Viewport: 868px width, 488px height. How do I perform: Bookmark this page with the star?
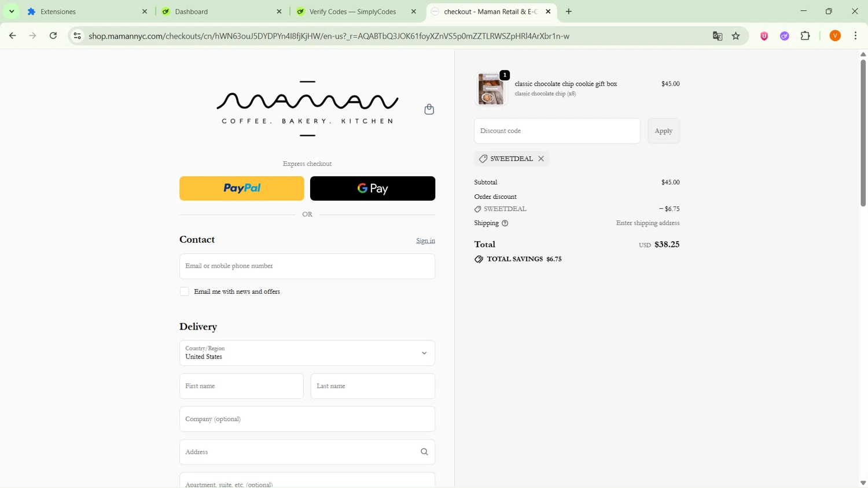[x=736, y=36]
